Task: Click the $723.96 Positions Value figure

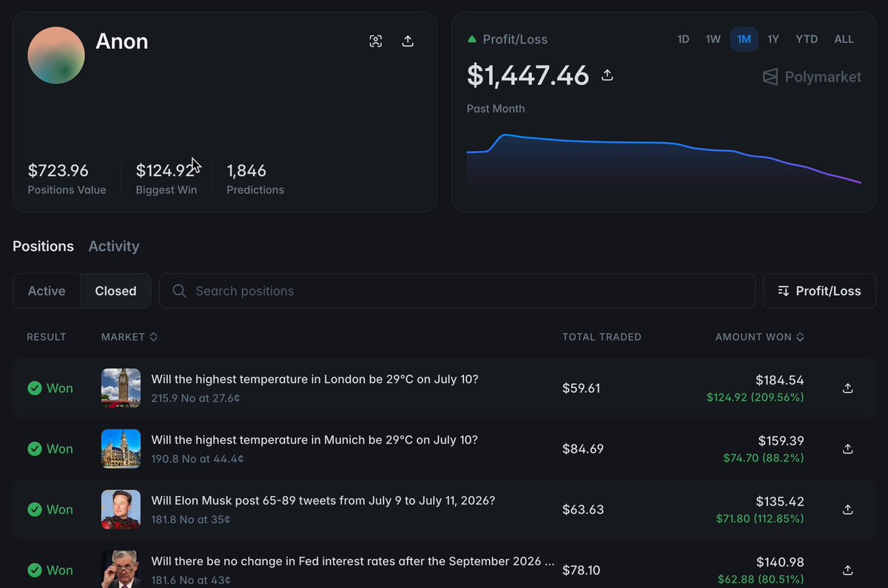Action: (58, 171)
